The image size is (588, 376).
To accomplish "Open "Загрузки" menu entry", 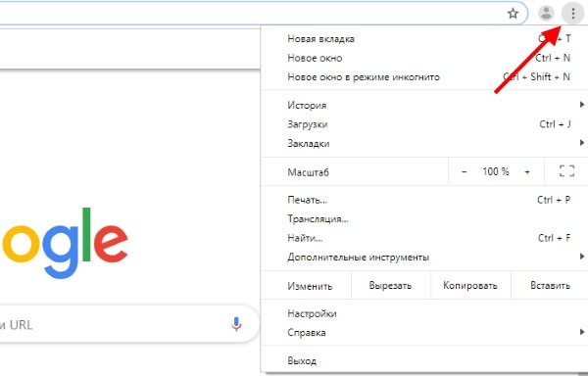I will 424,124.
